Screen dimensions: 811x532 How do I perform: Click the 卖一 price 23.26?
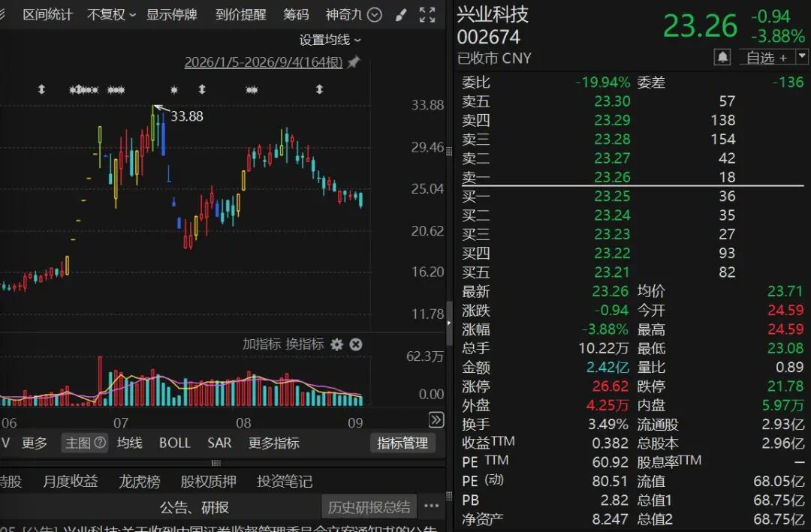(x=612, y=177)
